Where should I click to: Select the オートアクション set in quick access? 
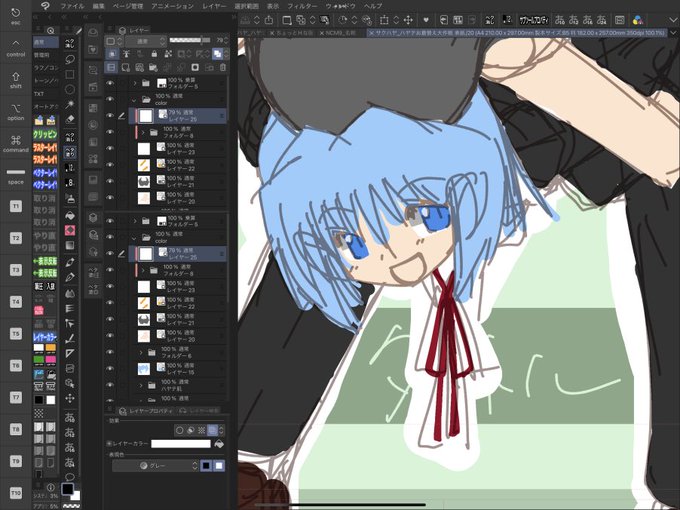46,106
